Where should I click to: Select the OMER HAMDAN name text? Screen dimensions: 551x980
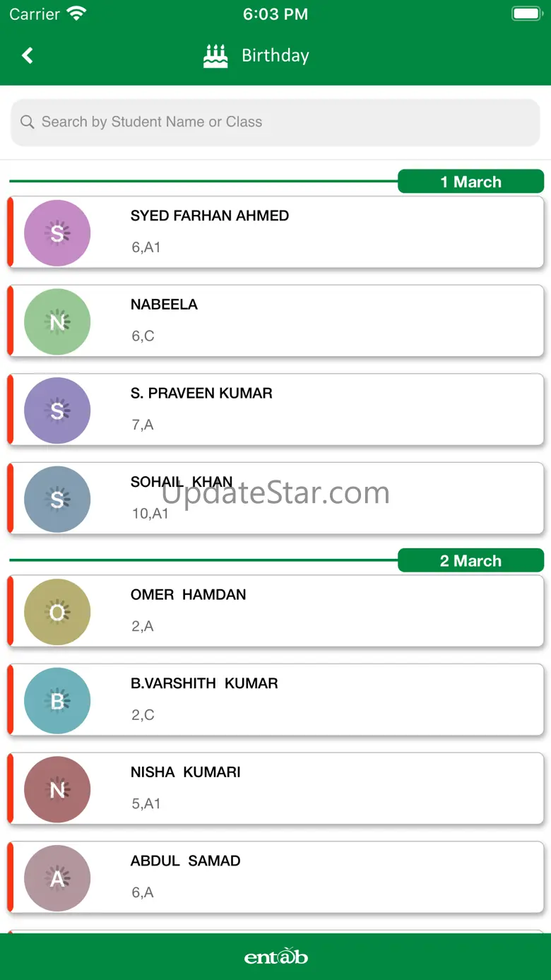point(188,595)
